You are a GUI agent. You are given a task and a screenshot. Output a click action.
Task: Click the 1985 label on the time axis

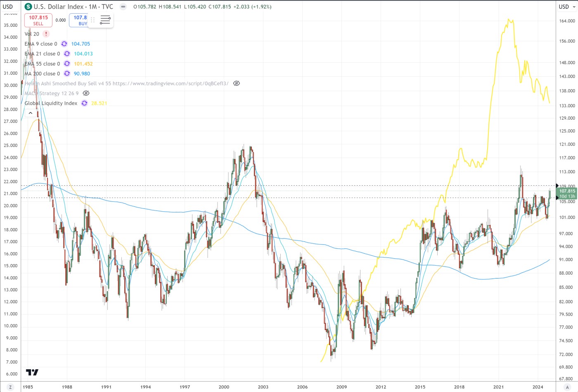28,387
